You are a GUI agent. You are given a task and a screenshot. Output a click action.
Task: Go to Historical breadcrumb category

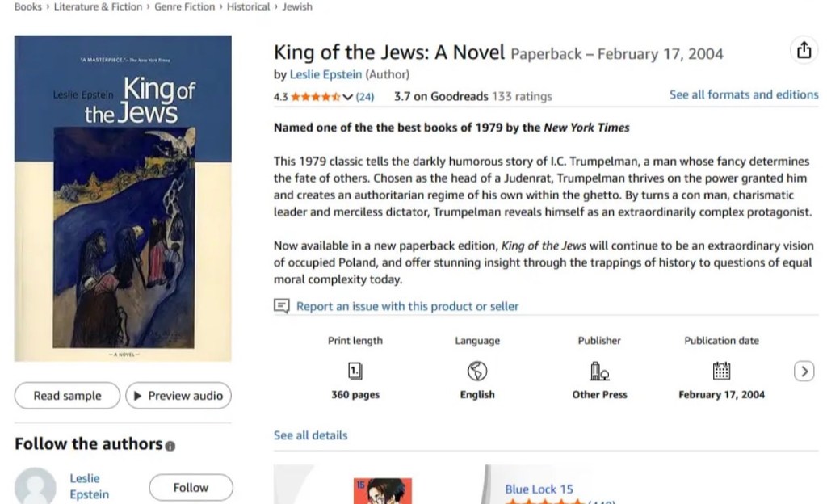[x=248, y=6]
